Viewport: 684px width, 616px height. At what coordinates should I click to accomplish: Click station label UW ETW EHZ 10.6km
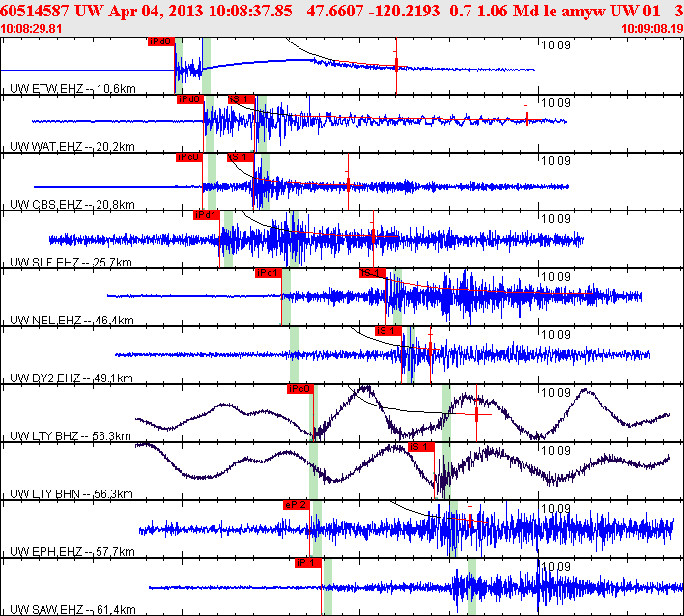tap(72, 89)
